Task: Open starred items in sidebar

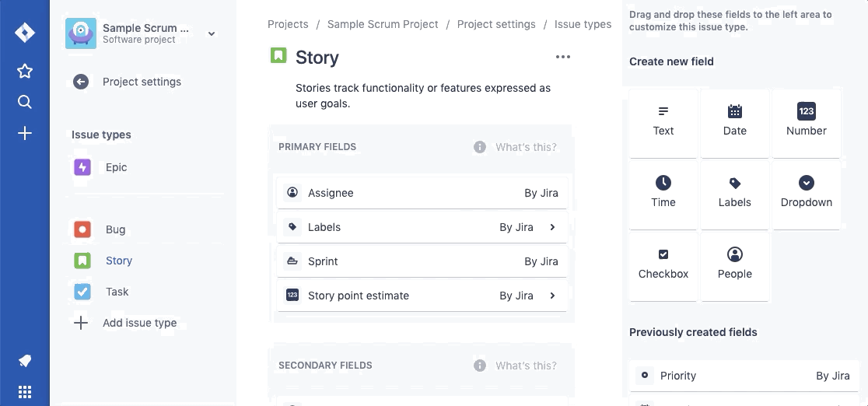Action: click(x=24, y=71)
